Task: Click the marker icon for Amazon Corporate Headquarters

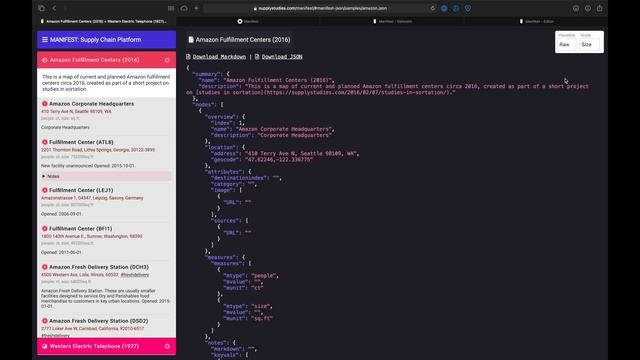Action: point(45,104)
